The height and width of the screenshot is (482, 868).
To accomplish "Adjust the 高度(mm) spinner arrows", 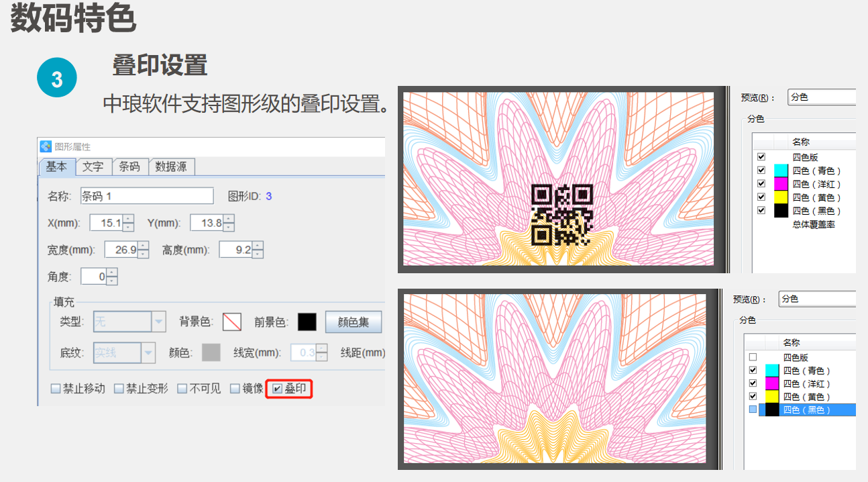I will [x=258, y=250].
